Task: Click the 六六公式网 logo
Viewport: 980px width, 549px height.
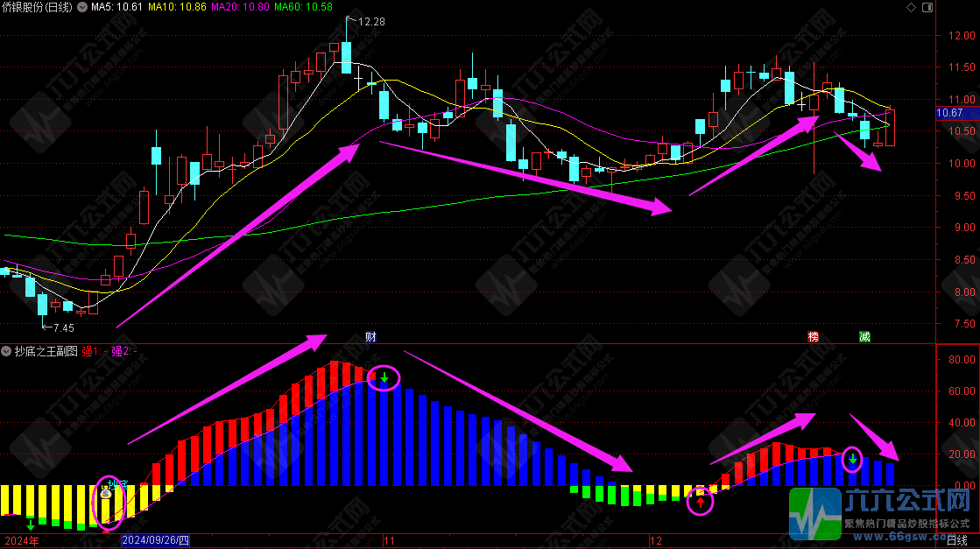Action: tap(882, 512)
